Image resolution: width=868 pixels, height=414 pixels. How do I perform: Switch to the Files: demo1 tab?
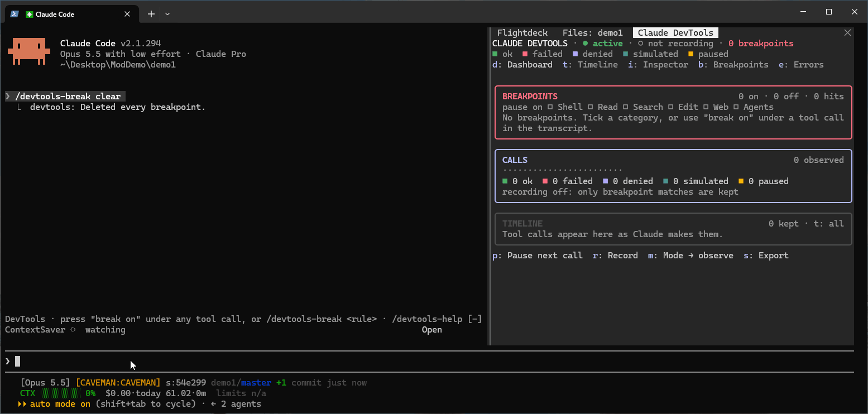tap(592, 33)
